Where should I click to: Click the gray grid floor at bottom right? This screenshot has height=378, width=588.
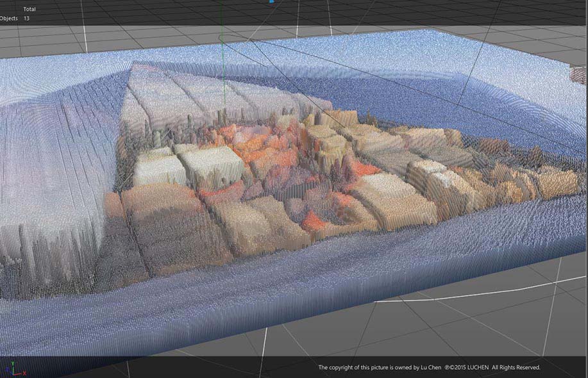[x=513, y=320]
